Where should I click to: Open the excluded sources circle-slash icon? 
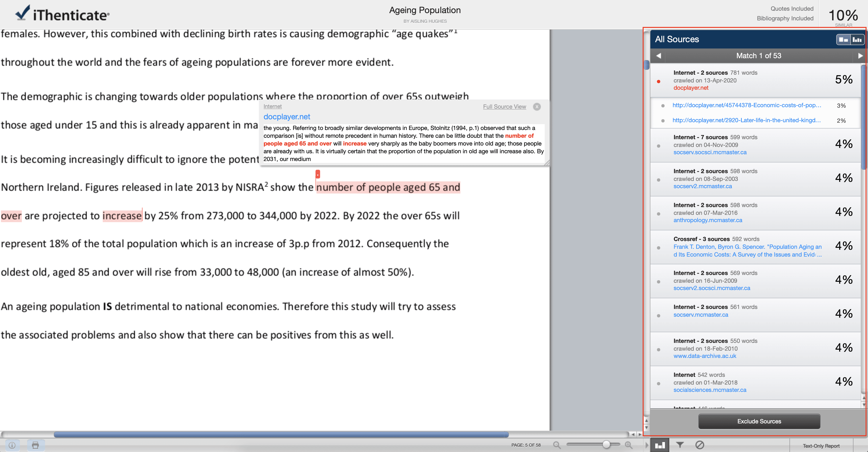[700, 445]
